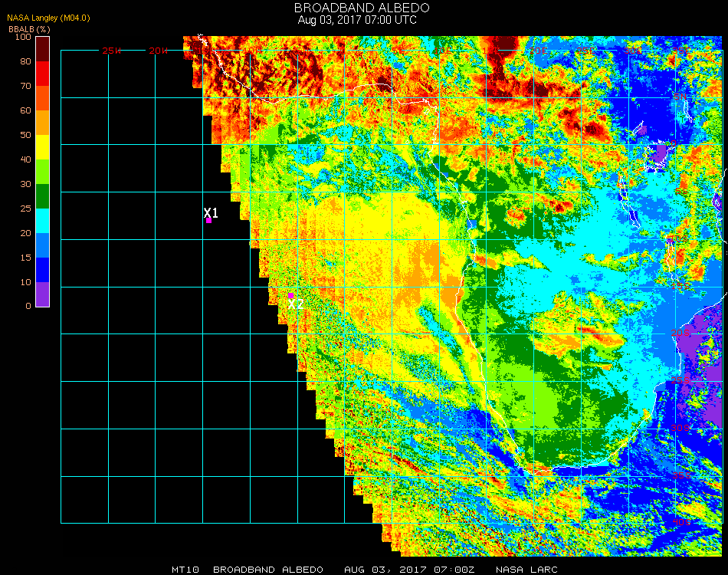Viewport: 728px width, 575px height.
Task: Click the "25W" longitude label
Action: coord(111,51)
